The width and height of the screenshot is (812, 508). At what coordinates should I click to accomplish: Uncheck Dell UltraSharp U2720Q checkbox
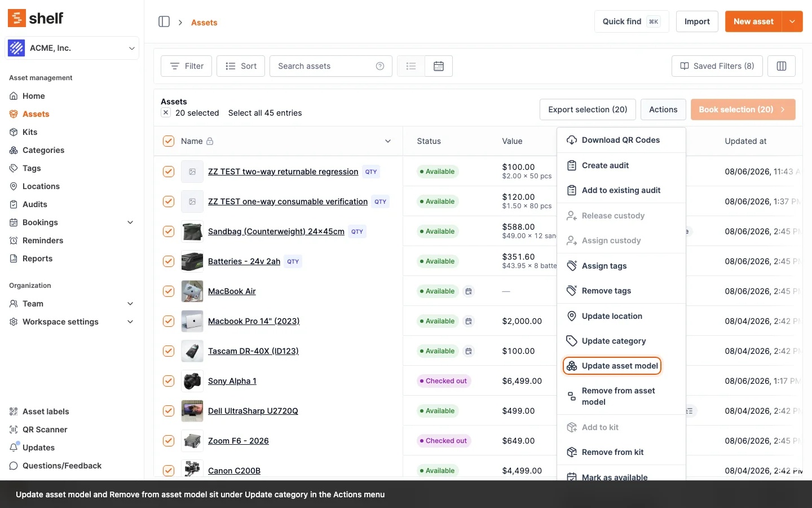[169, 411]
